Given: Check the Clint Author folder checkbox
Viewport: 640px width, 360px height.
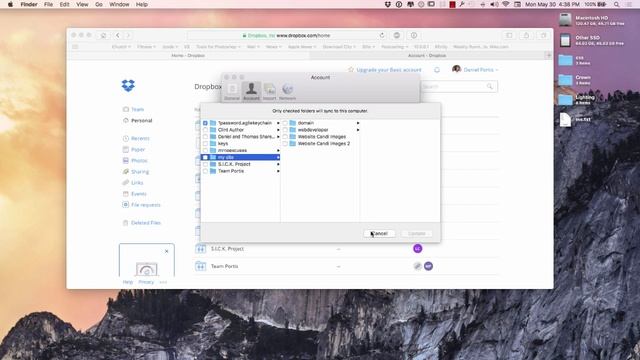Looking at the screenshot, I should [205, 130].
